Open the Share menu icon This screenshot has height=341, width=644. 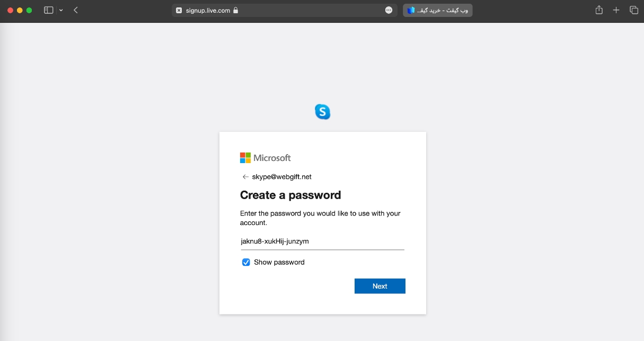[x=599, y=10]
